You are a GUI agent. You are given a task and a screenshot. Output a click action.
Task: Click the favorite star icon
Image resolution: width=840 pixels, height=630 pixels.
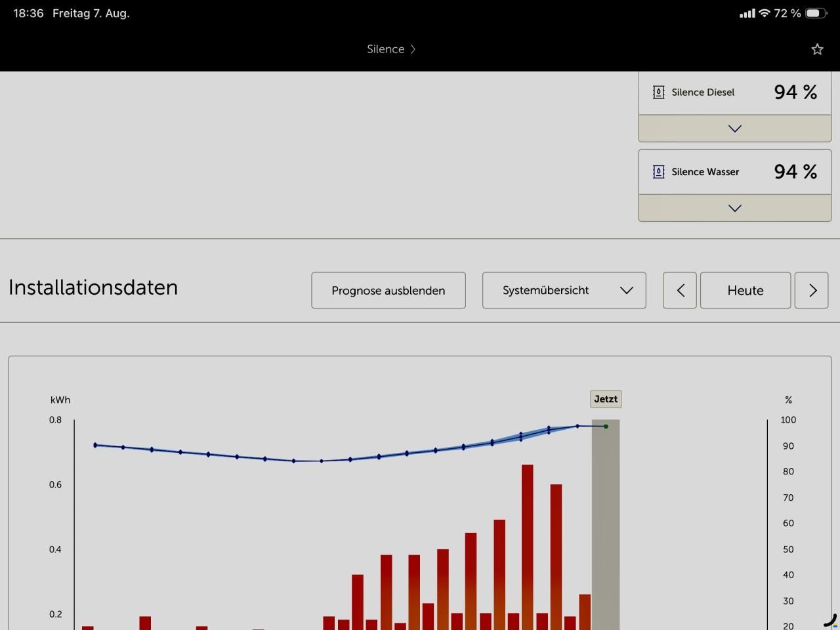point(817,49)
